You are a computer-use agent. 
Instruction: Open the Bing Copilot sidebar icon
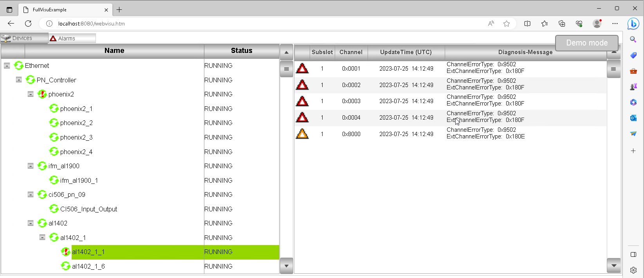click(633, 24)
